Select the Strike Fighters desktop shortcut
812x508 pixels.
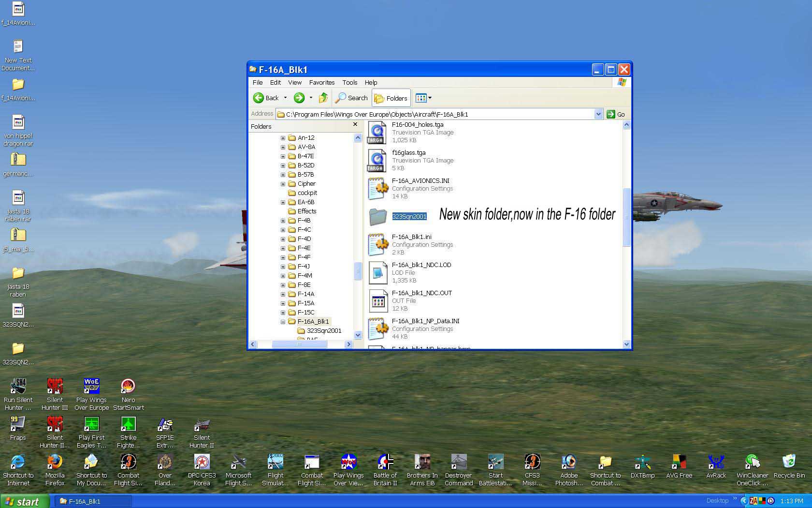tap(128, 432)
